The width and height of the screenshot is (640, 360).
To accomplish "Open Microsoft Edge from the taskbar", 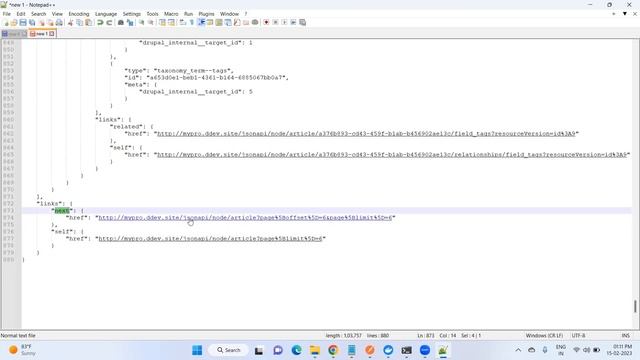I will [296, 350].
